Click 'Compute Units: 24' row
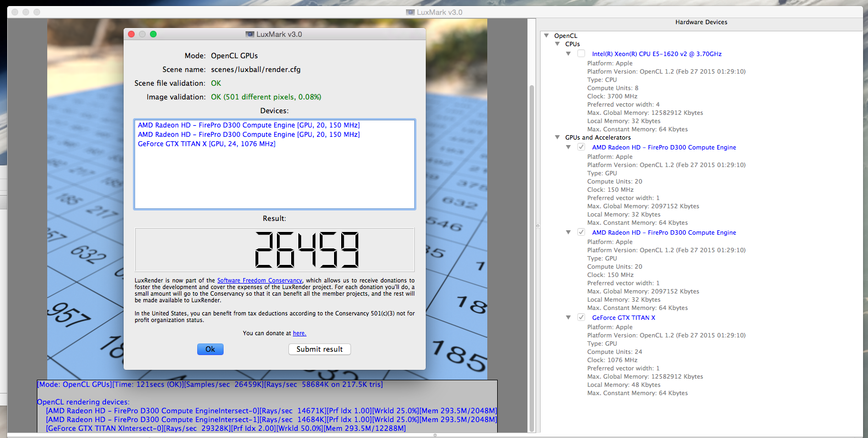 tap(614, 352)
